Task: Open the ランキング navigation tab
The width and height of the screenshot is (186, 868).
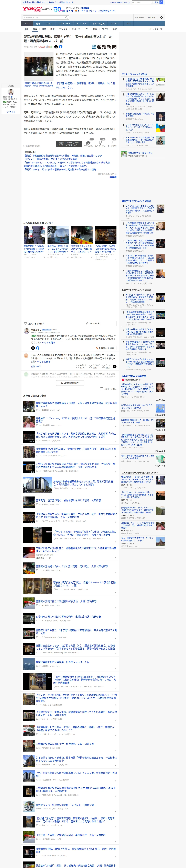Action: click(115, 24)
